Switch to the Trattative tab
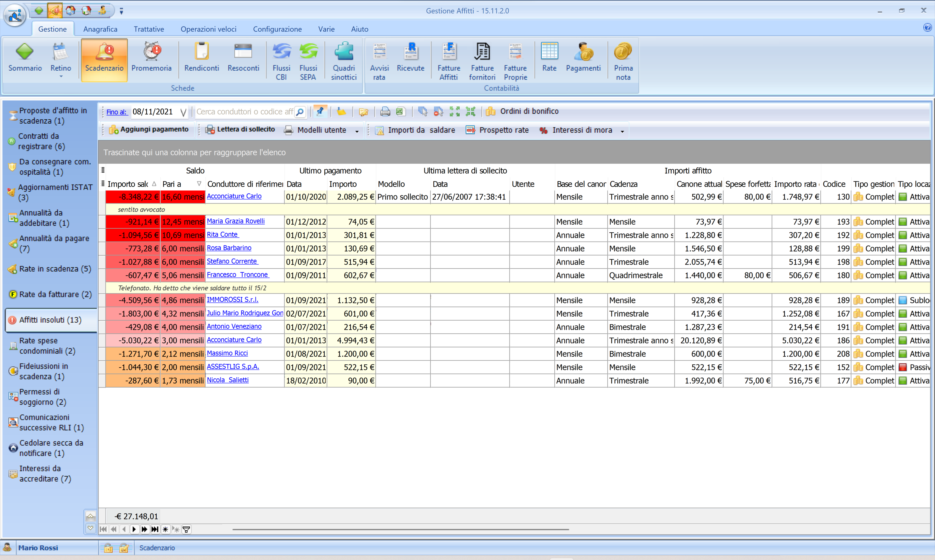Image resolution: width=935 pixels, height=560 pixels. pos(149,29)
